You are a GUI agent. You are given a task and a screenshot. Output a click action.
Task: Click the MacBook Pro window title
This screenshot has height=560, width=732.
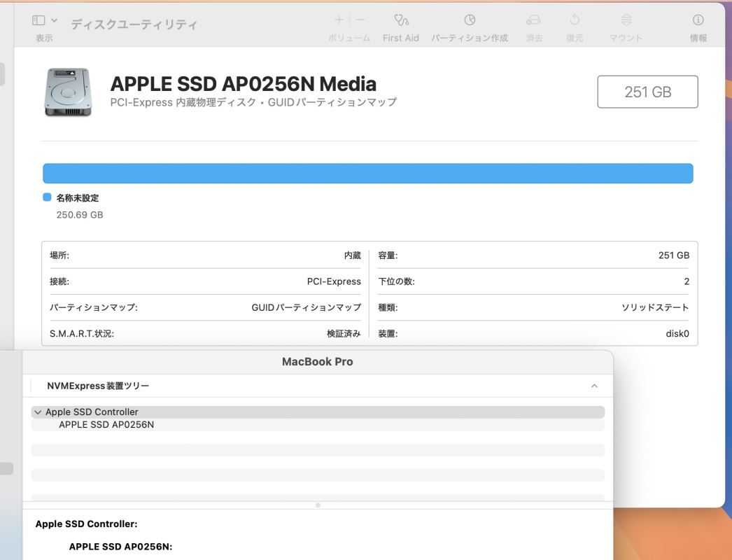click(318, 361)
